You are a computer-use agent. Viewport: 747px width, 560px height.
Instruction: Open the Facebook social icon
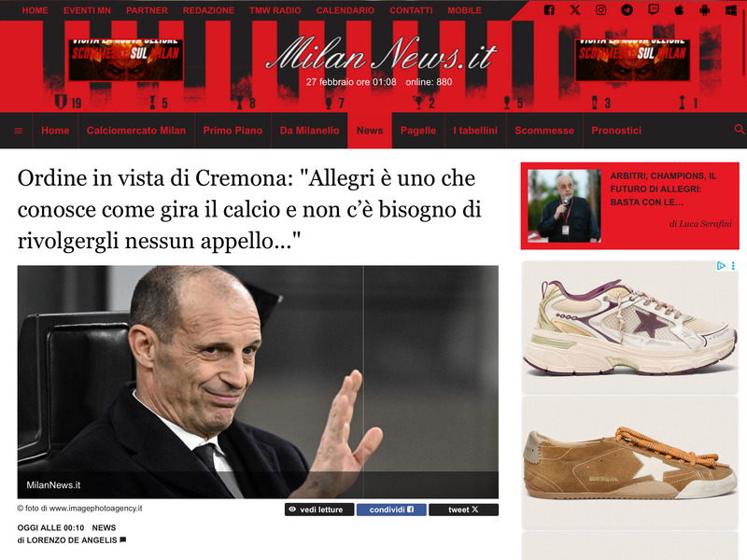click(x=549, y=10)
